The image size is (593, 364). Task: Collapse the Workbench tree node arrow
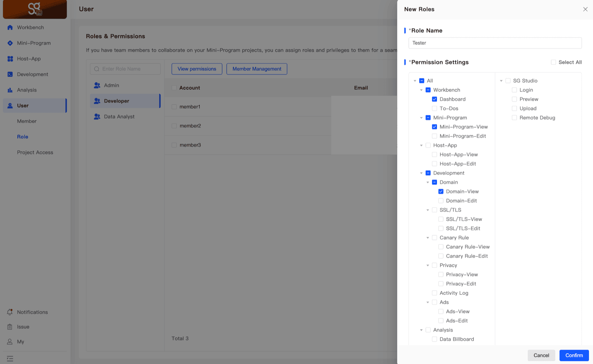pos(421,90)
